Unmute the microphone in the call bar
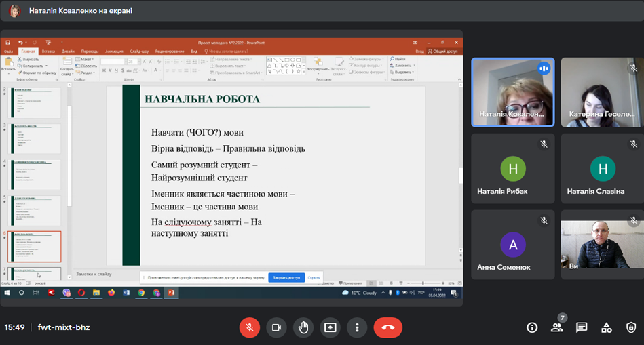Image resolution: width=644 pixels, height=345 pixels. coord(249,327)
